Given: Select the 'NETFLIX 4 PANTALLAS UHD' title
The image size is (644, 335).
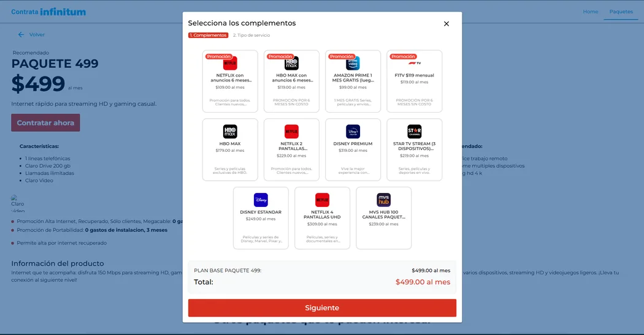Looking at the screenshot, I should [323, 215].
